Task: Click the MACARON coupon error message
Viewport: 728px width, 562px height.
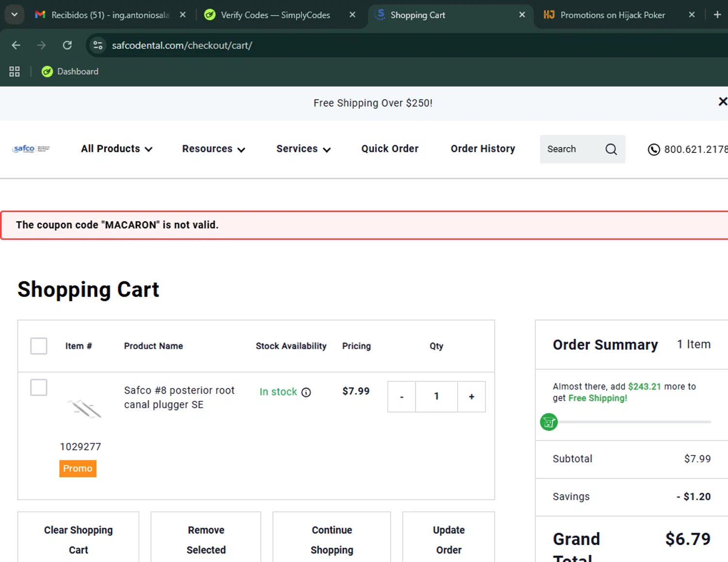Action: point(117,225)
